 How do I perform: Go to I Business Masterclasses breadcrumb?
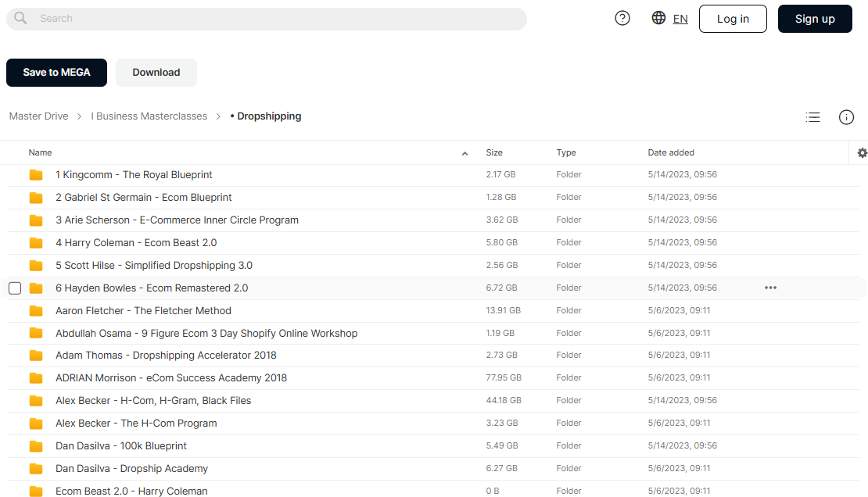(149, 116)
